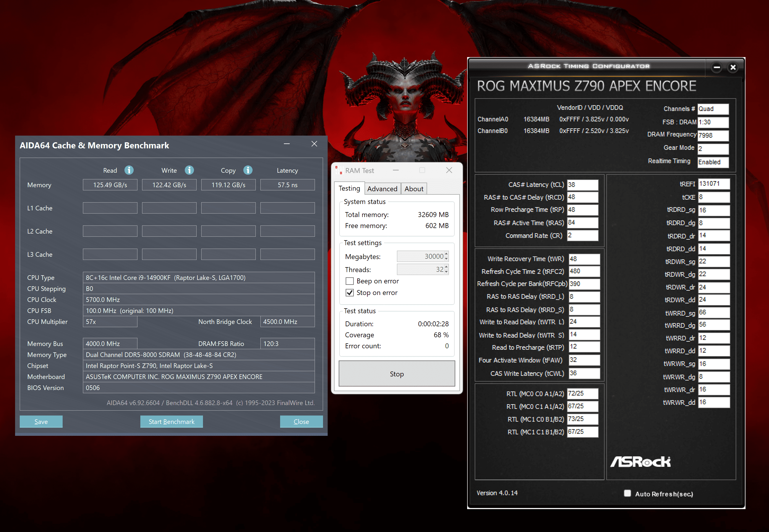Click the Four Activate Window (tFAW) field
Image resolution: width=769 pixels, height=532 pixels.
coord(584,360)
